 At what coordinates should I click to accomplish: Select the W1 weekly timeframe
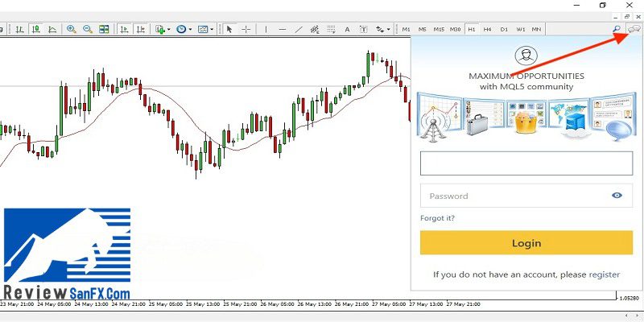point(521,29)
